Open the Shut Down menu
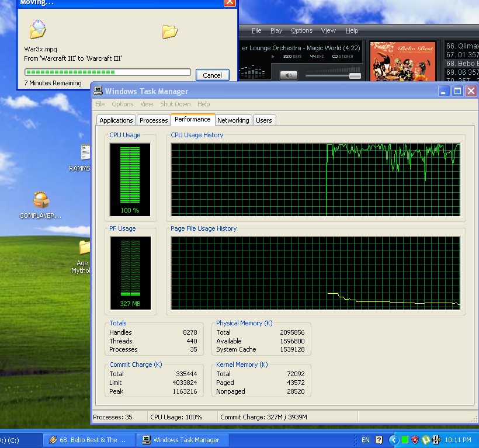Viewport: 479px width, 448px height. pyautogui.click(x=175, y=104)
